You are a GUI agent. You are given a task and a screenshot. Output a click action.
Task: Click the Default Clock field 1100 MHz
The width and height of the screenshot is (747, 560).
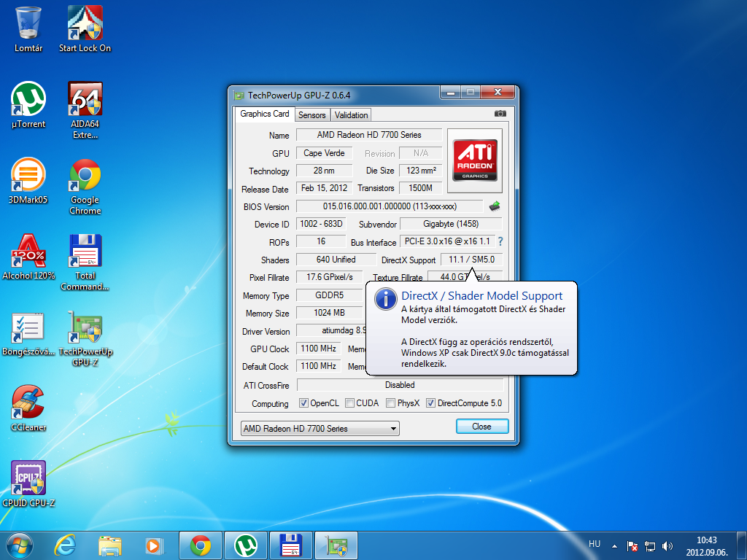[318, 366]
